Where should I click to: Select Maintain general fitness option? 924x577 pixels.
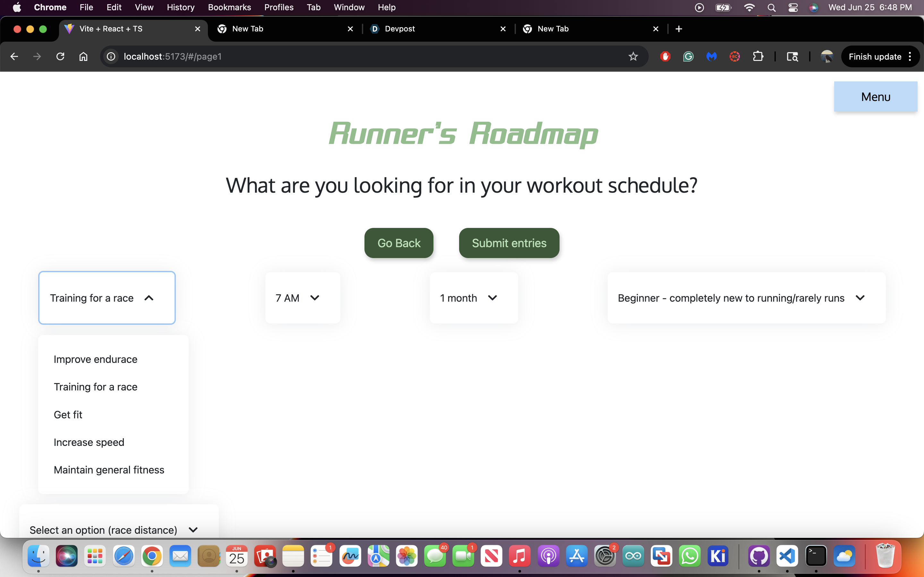[109, 470]
